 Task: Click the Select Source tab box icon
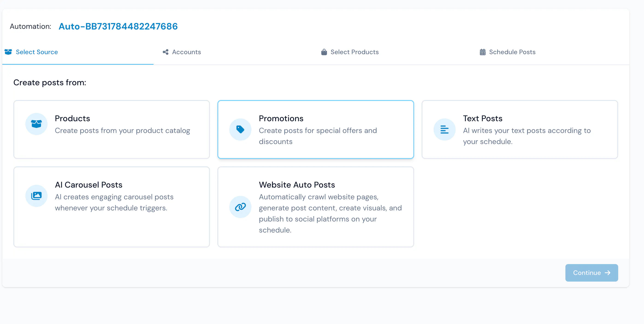pyautogui.click(x=8, y=52)
